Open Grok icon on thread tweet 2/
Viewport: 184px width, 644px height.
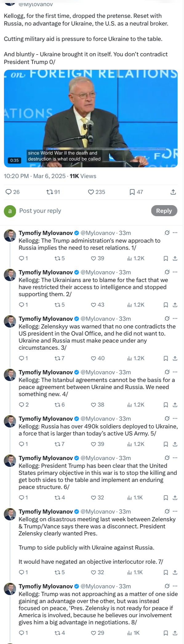click(167, 272)
